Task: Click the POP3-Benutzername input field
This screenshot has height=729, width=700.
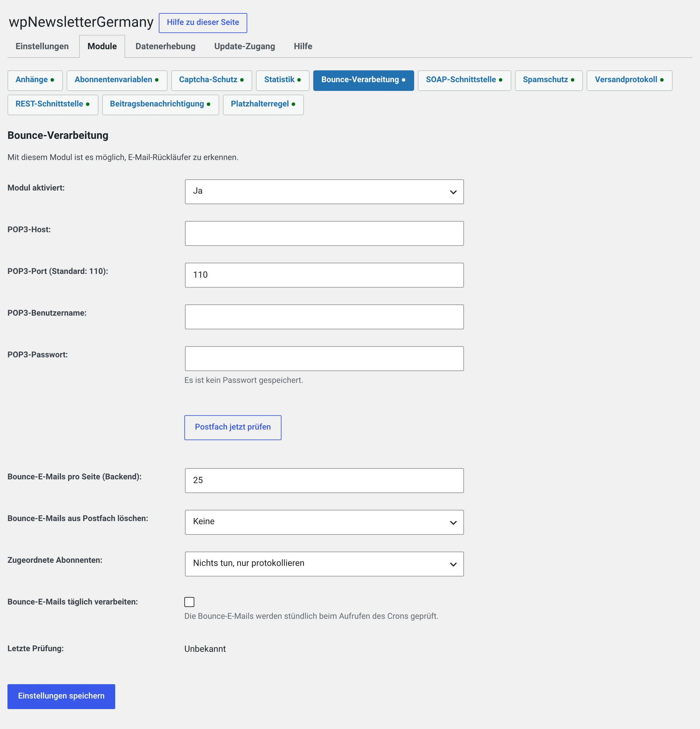Action: click(324, 317)
